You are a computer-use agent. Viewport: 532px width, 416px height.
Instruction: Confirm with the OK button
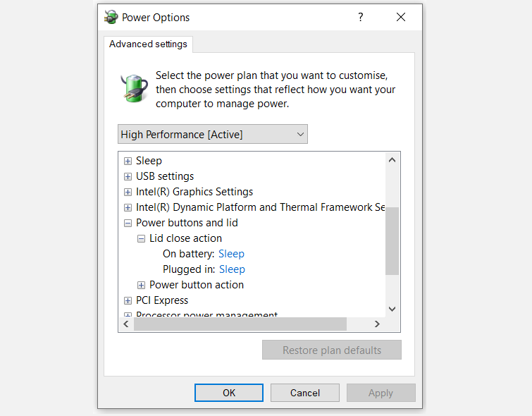229,393
